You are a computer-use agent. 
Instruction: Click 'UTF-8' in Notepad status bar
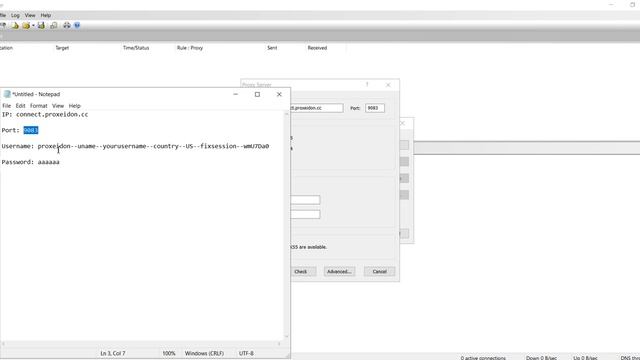tap(246, 353)
